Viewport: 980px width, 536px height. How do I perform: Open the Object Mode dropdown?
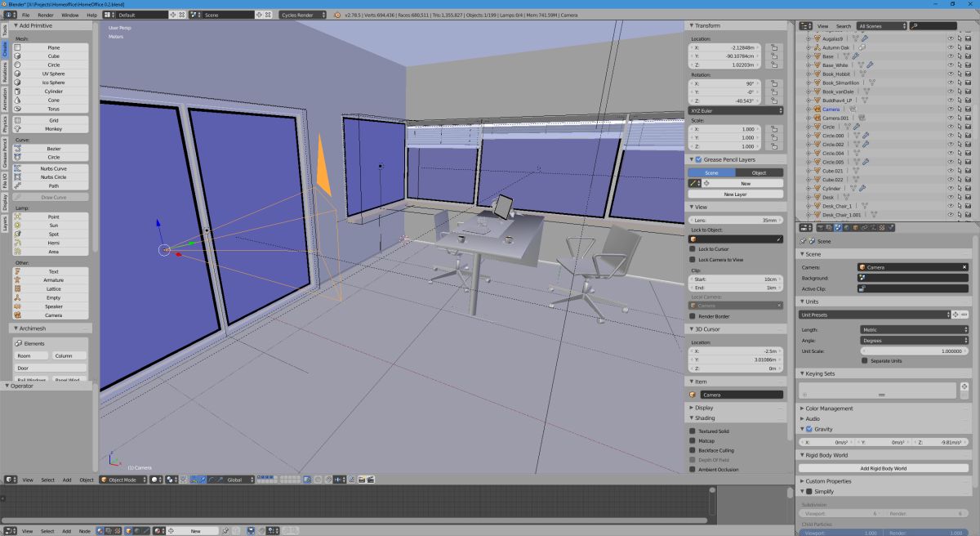pyautogui.click(x=122, y=480)
